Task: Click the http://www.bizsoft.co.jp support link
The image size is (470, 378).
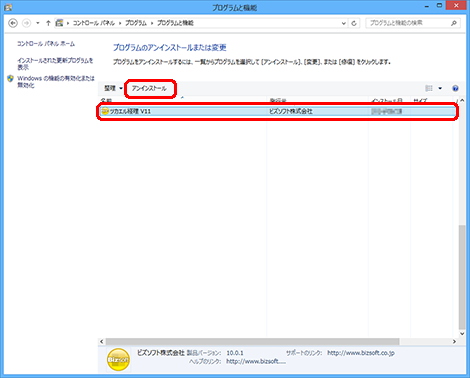Action: click(361, 353)
